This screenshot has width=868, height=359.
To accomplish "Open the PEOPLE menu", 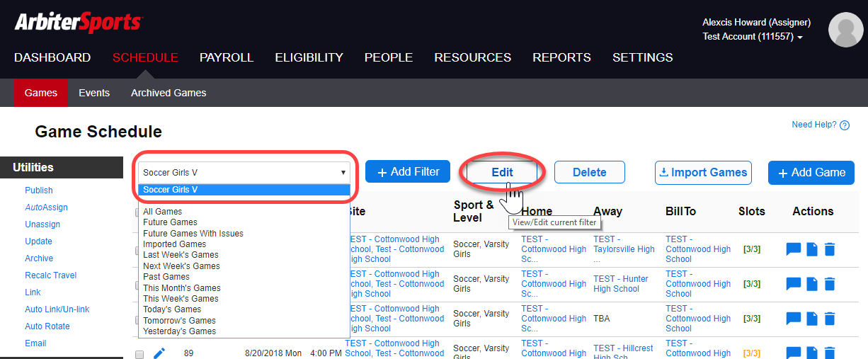I will coord(389,58).
